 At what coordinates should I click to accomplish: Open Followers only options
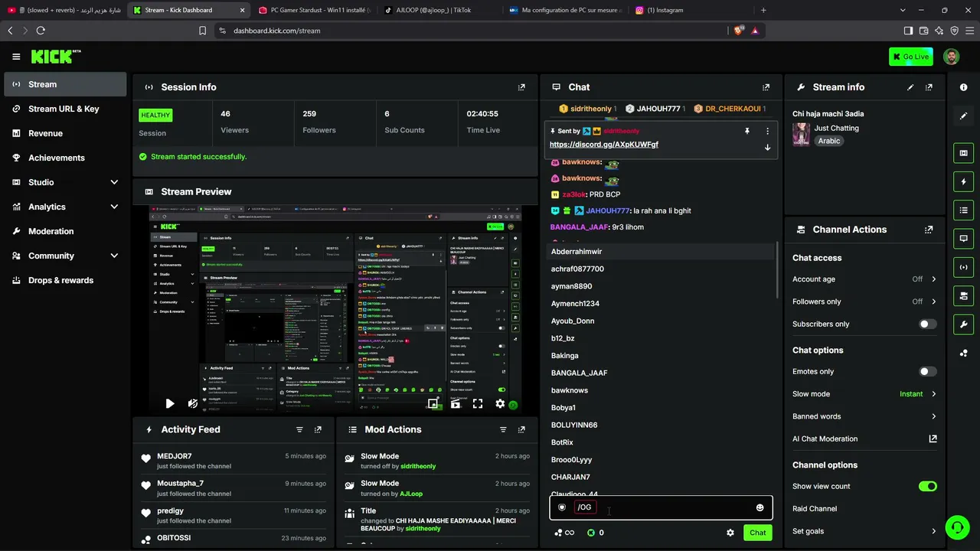[x=864, y=302]
